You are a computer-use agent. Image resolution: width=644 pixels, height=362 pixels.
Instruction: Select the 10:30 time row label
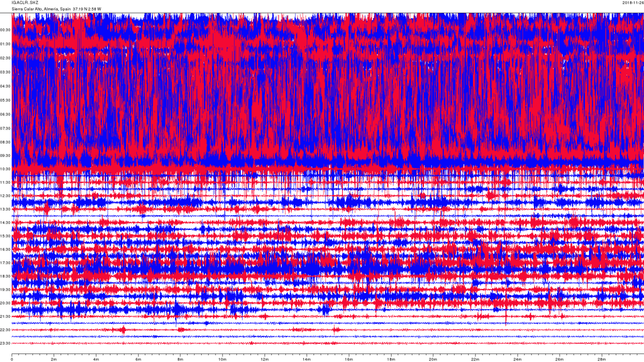(5, 169)
